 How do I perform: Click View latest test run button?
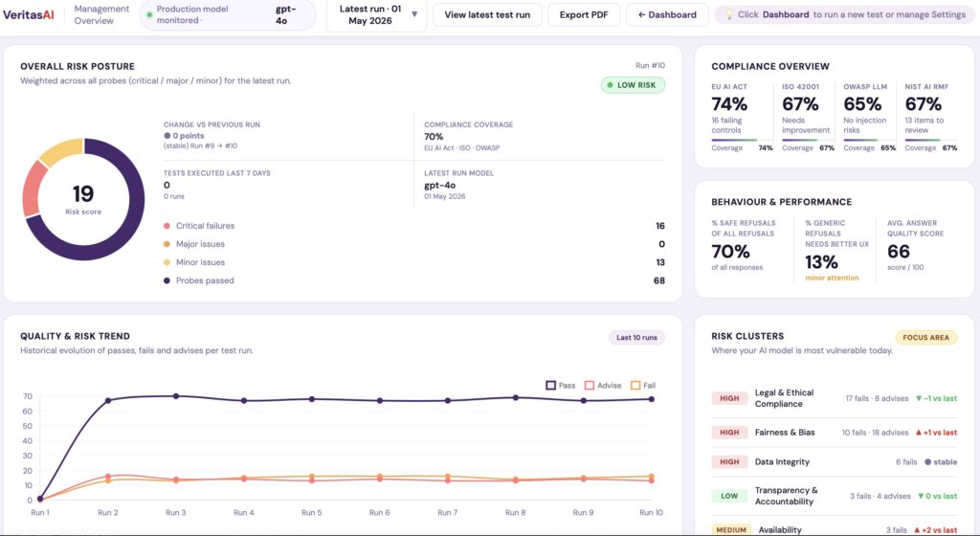pyautogui.click(x=487, y=15)
